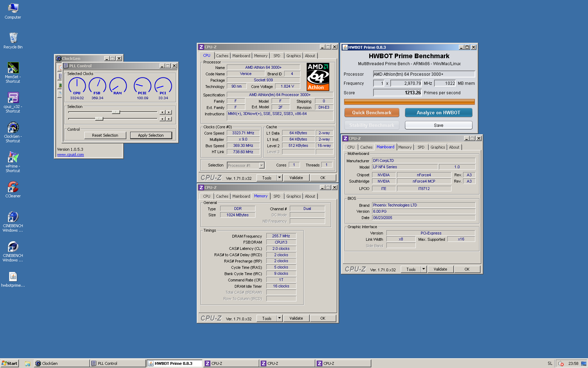
Task: Click upper slider's right arrow stepper
Action: [x=169, y=112]
